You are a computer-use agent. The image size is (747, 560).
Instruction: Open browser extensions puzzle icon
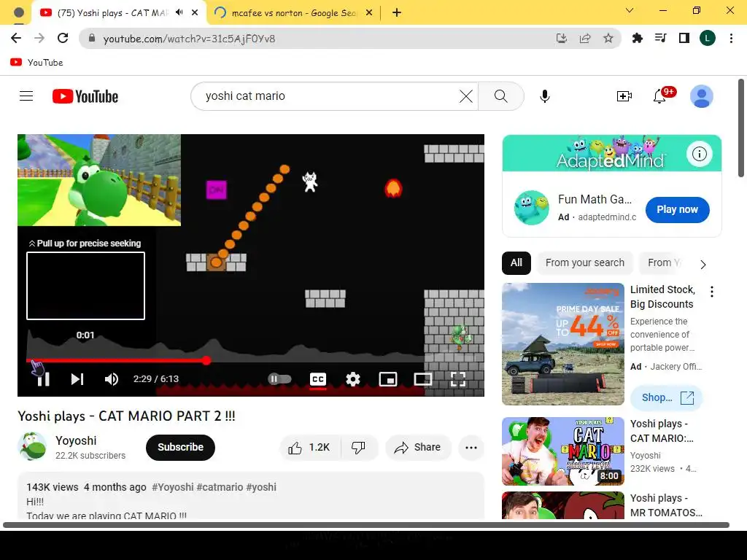pyautogui.click(x=637, y=38)
